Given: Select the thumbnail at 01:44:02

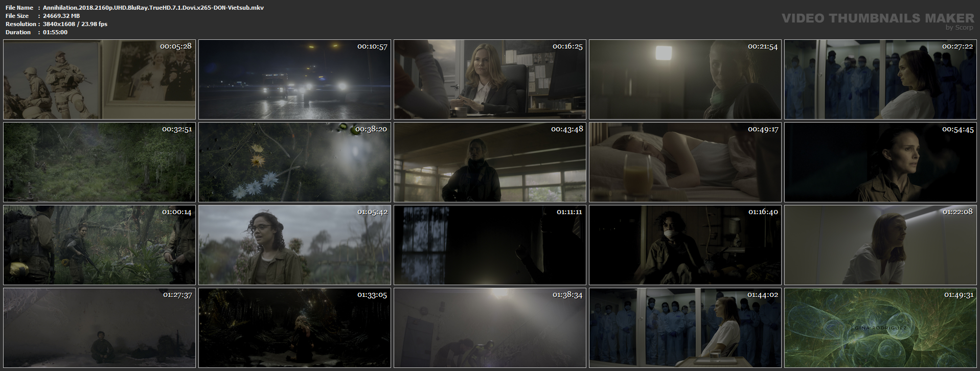Looking at the screenshot, I should coord(685,328).
